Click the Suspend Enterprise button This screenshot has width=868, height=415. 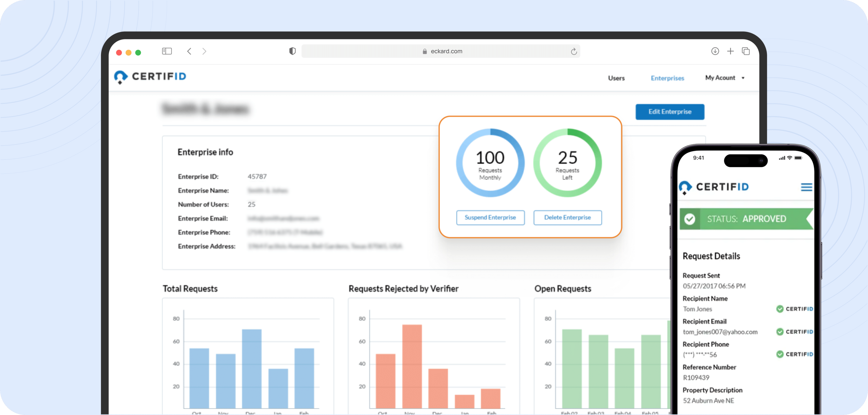click(490, 218)
